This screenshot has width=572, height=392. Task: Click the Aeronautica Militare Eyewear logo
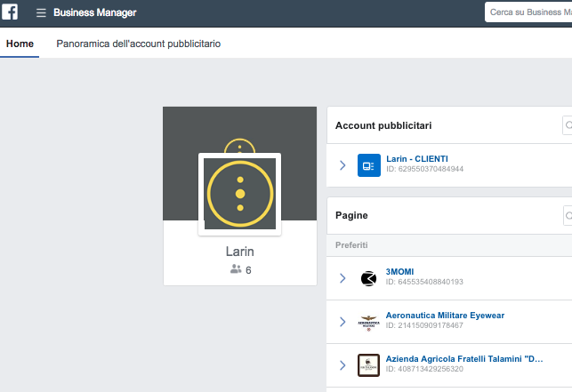(368, 321)
